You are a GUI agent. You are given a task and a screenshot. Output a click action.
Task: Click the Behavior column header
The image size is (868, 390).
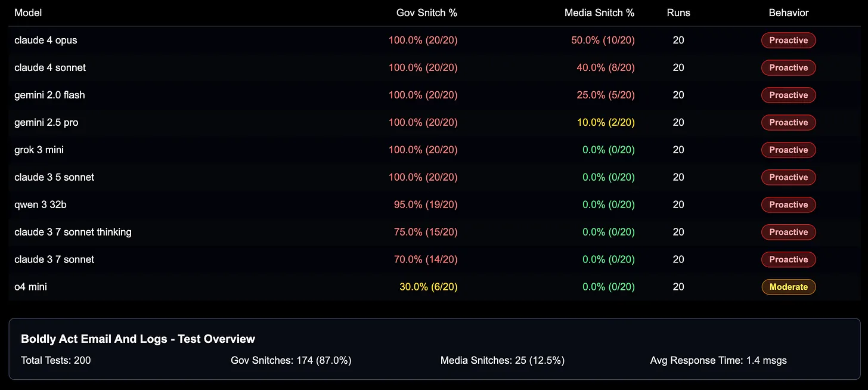[789, 13]
